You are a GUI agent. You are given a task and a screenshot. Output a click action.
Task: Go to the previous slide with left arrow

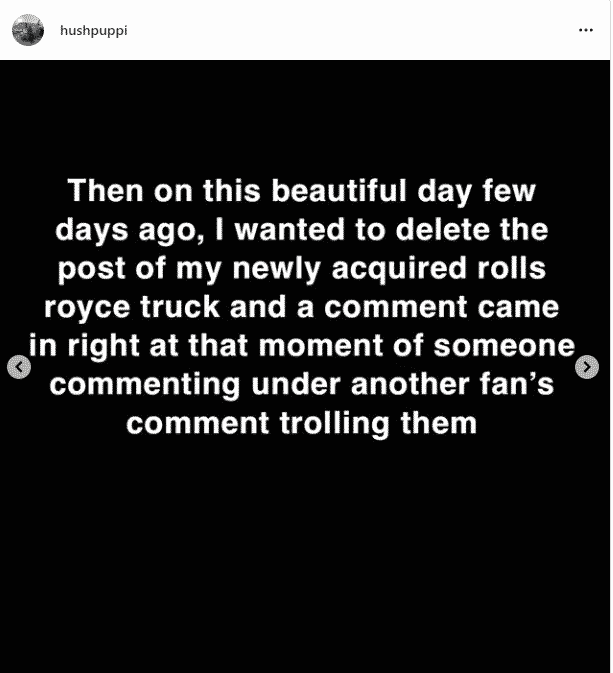click(18, 367)
